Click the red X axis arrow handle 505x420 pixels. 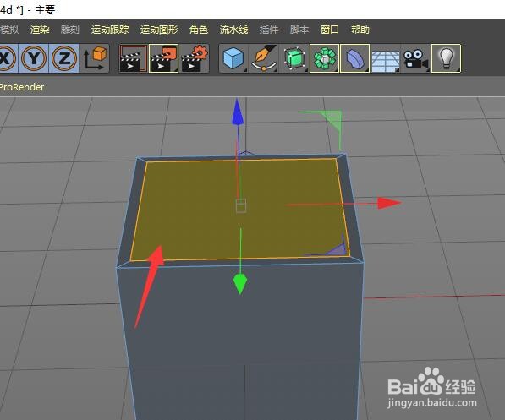[x=389, y=203]
